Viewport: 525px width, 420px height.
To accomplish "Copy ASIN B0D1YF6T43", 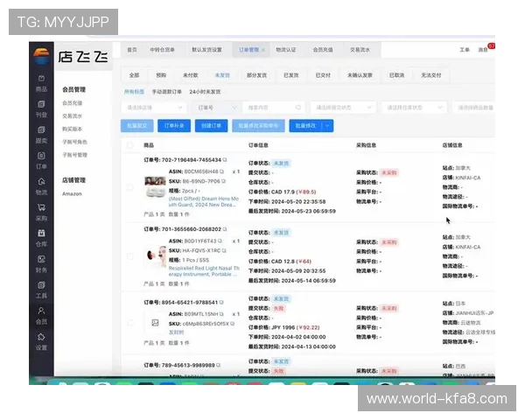I will click(220, 241).
